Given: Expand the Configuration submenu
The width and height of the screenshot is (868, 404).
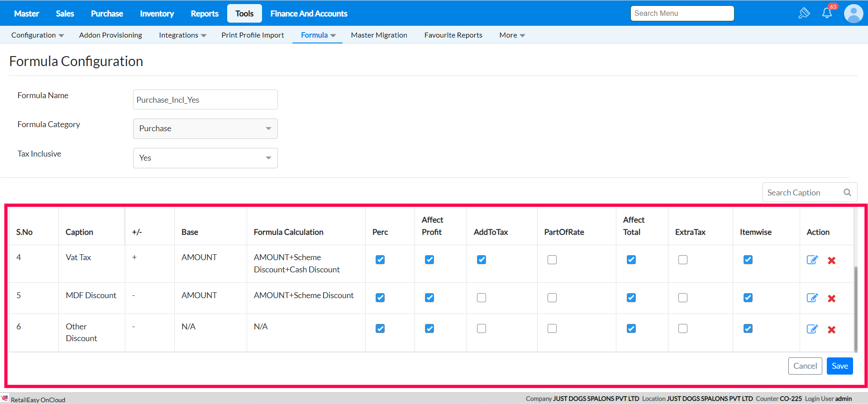Looking at the screenshot, I should pos(38,35).
